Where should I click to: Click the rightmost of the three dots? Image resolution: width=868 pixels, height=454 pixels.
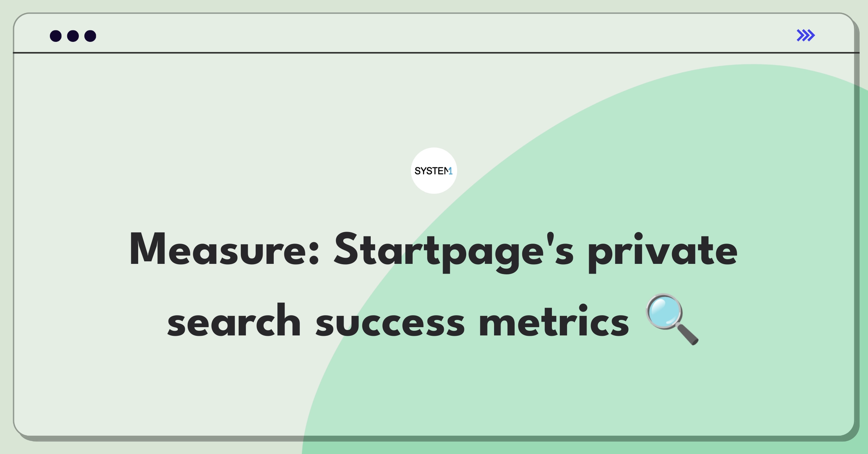tap(90, 36)
